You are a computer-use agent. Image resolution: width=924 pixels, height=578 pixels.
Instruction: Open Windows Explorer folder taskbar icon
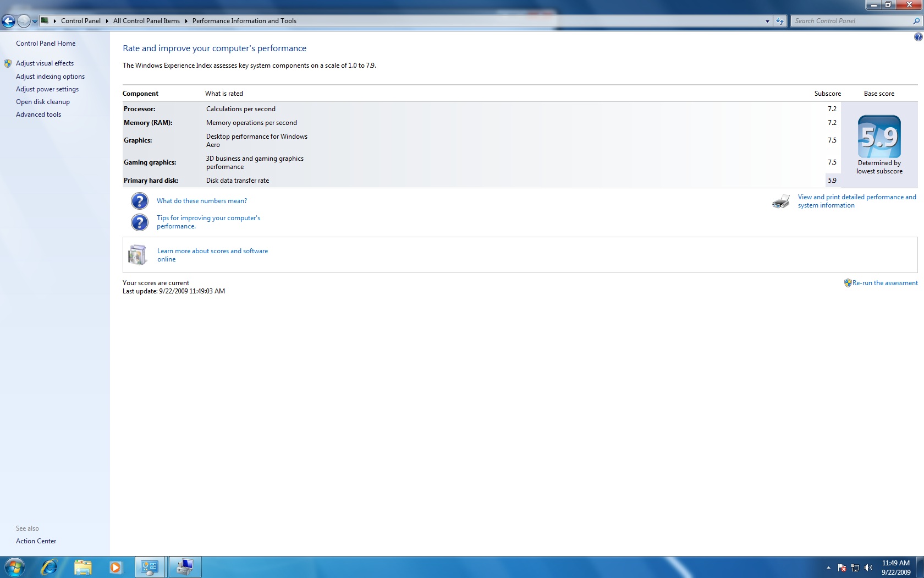coord(82,567)
